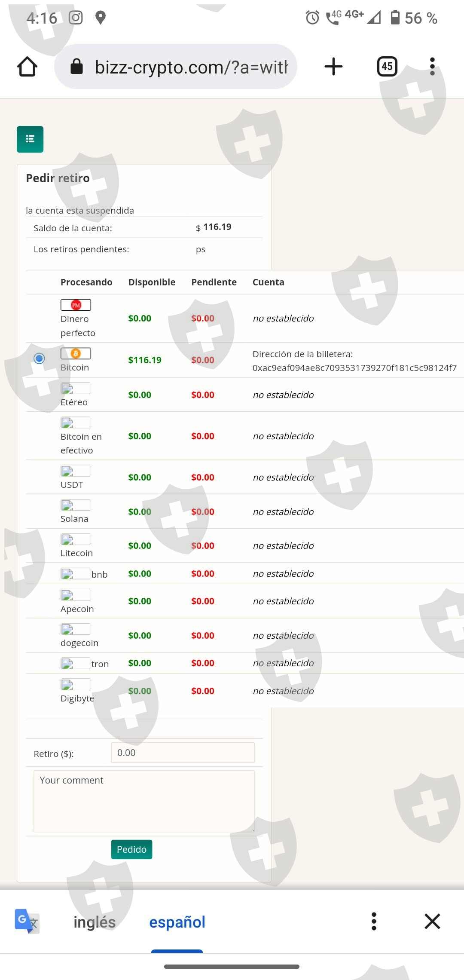Click the Disponible column header
Screen dimensions: 464x980
152,282
